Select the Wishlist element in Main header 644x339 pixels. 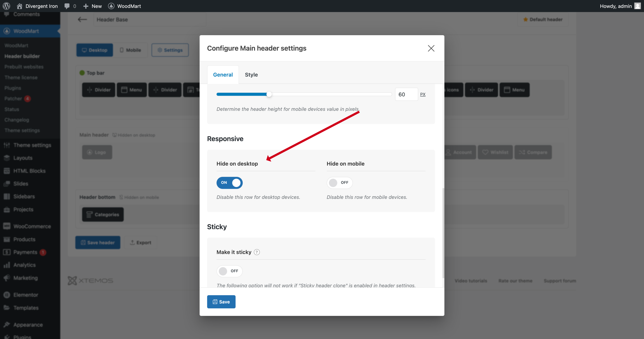(x=495, y=152)
